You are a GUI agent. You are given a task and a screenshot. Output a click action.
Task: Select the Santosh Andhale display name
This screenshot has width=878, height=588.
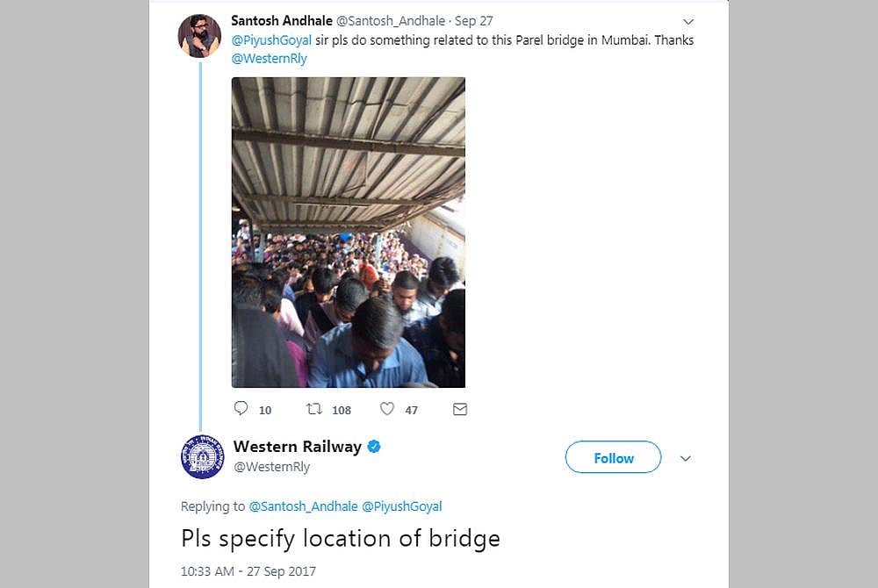pos(281,20)
